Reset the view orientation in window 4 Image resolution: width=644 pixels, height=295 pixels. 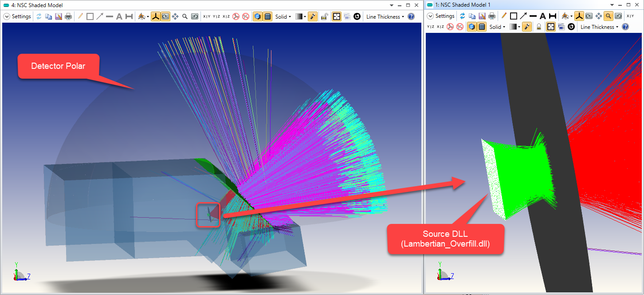pos(195,16)
